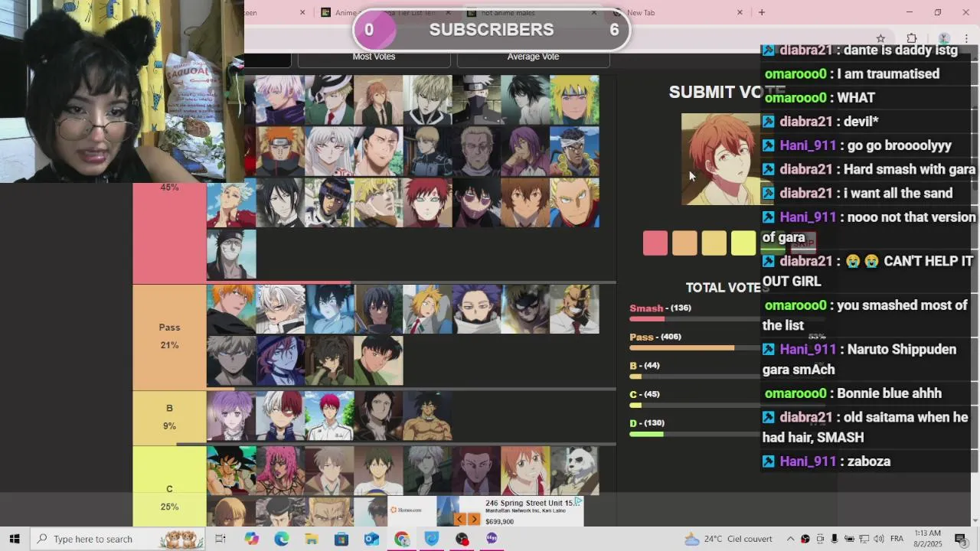Open Chrome three-dot menu
The height and width of the screenshot is (551, 980).
(x=967, y=38)
